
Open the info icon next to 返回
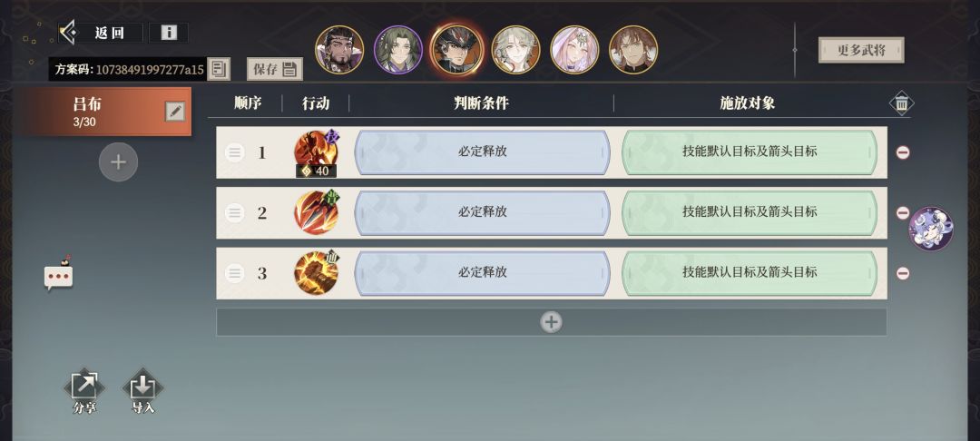point(169,33)
